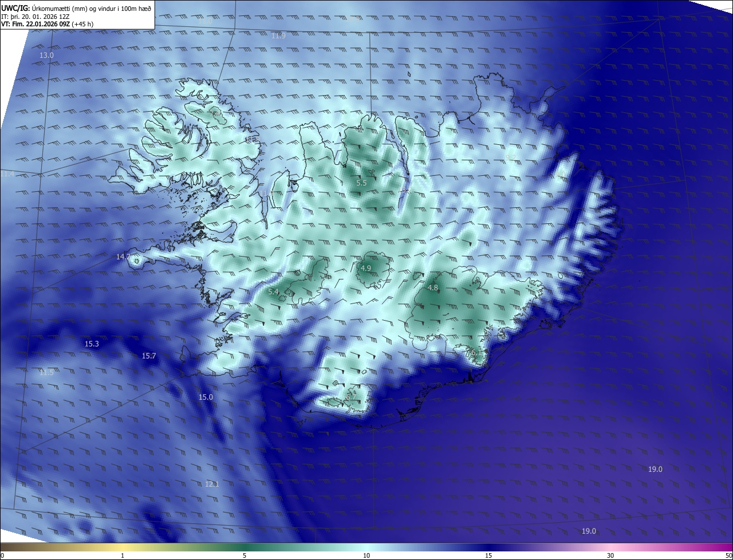
Task: Click the 15.7 value label
Action: click(x=149, y=356)
